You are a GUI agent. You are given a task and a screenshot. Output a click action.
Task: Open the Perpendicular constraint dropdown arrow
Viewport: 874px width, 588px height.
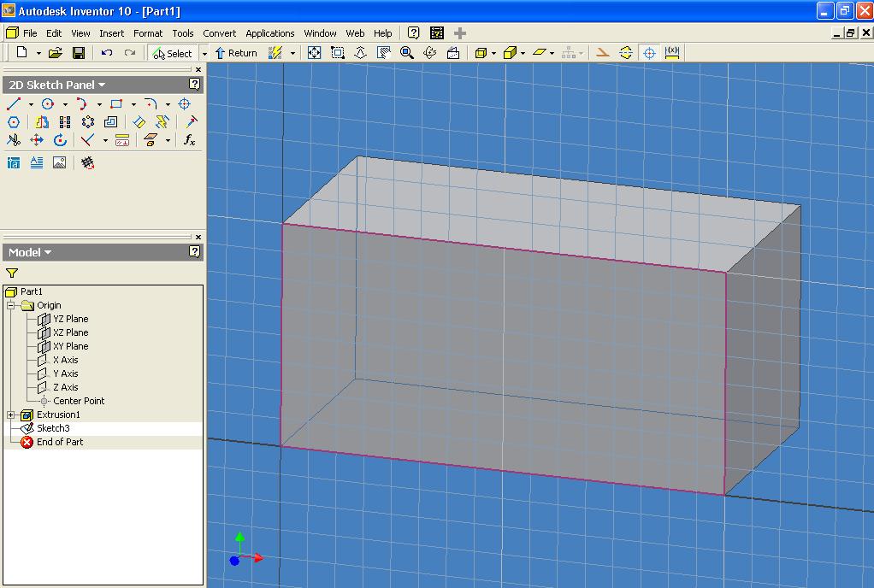pyautogui.click(x=105, y=140)
